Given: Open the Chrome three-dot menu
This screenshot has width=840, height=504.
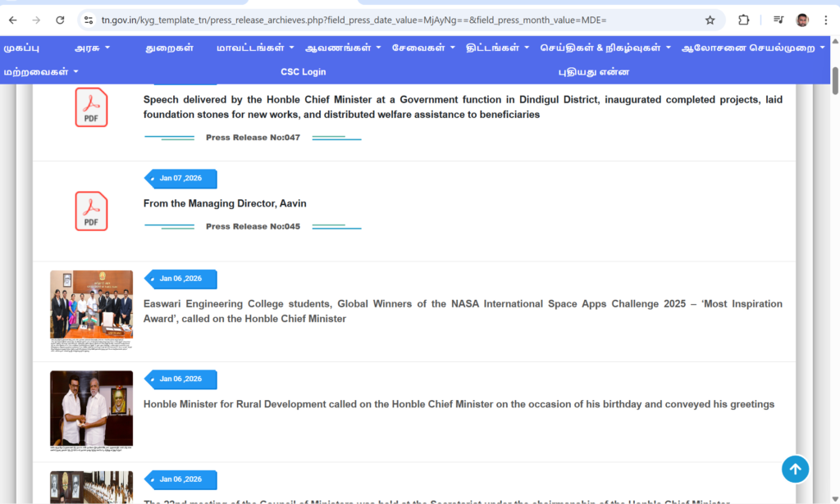Looking at the screenshot, I should coord(825,20).
